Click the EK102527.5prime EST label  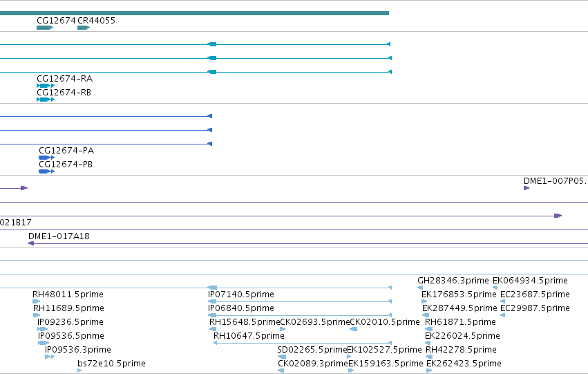point(384,350)
